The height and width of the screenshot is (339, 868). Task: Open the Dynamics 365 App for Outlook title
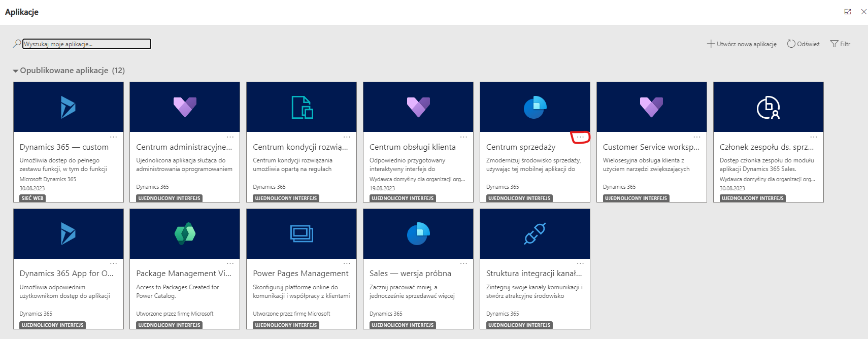pyautogui.click(x=66, y=274)
